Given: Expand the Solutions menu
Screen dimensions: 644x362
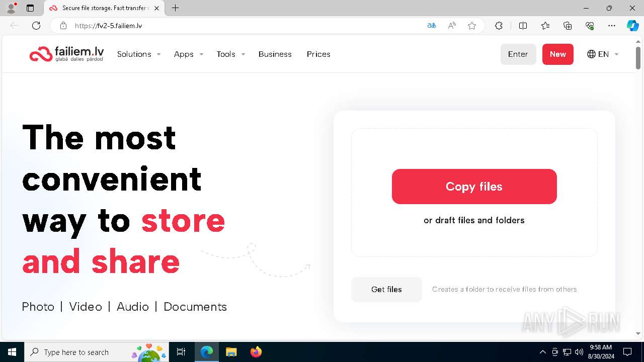Looking at the screenshot, I should 139,54.
